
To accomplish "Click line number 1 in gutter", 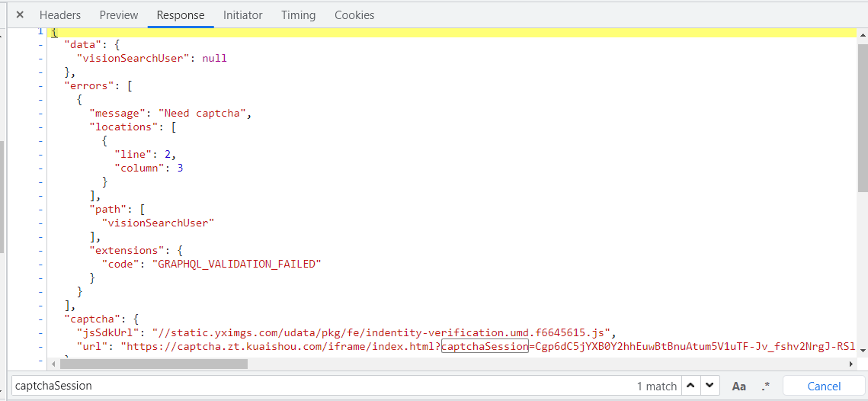I will tap(40, 31).
